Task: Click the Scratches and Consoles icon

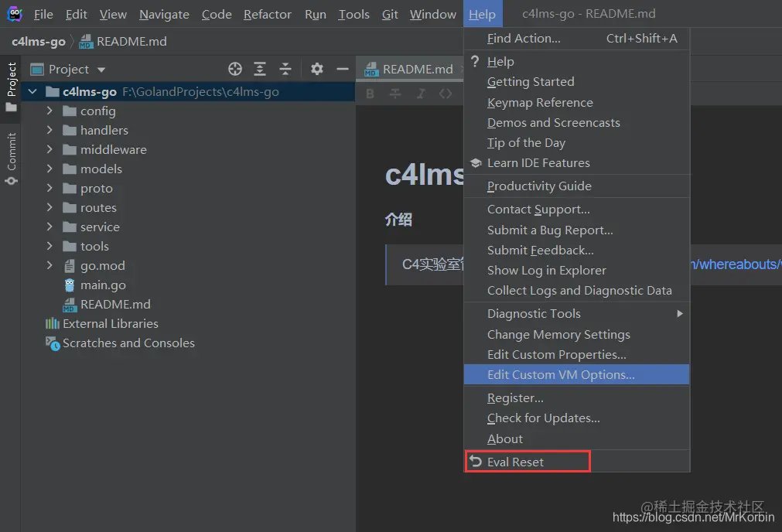Action: [53, 343]
